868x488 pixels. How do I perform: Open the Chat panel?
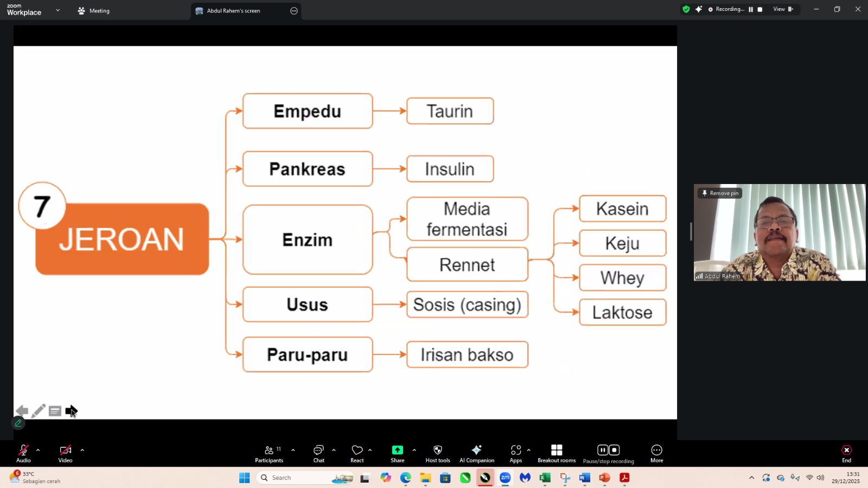pyautogui.click(x=318, y=454)
